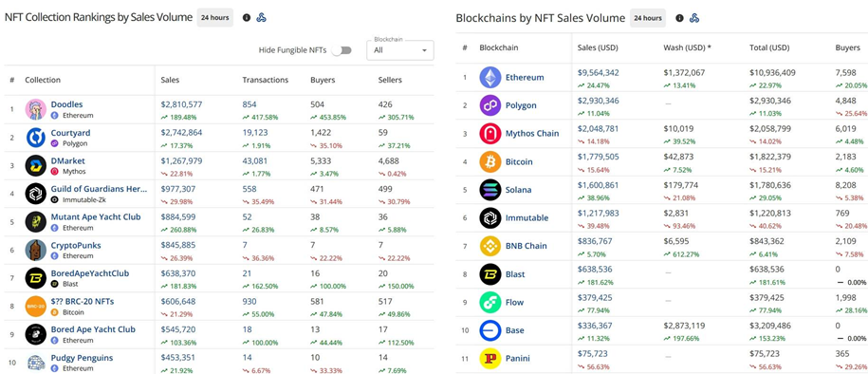
Task: Click the Panini blockchain logo
Action: tap(489, 359)
